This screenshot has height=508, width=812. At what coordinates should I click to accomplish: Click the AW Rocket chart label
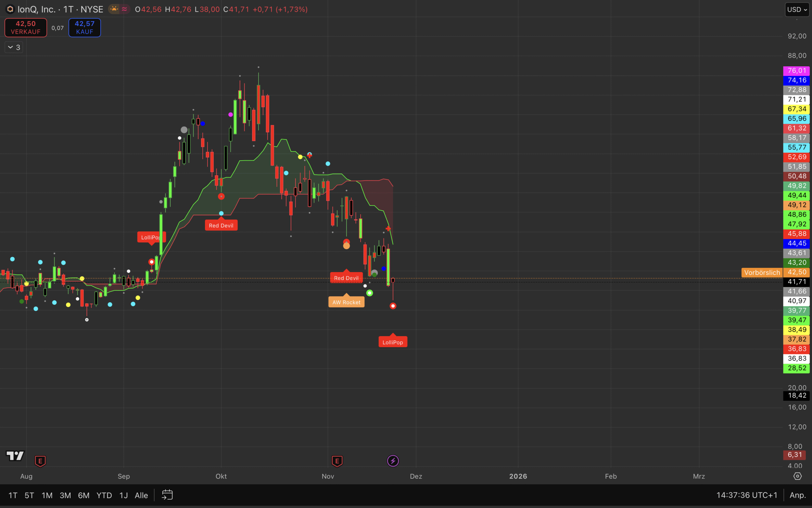[346, 302]
